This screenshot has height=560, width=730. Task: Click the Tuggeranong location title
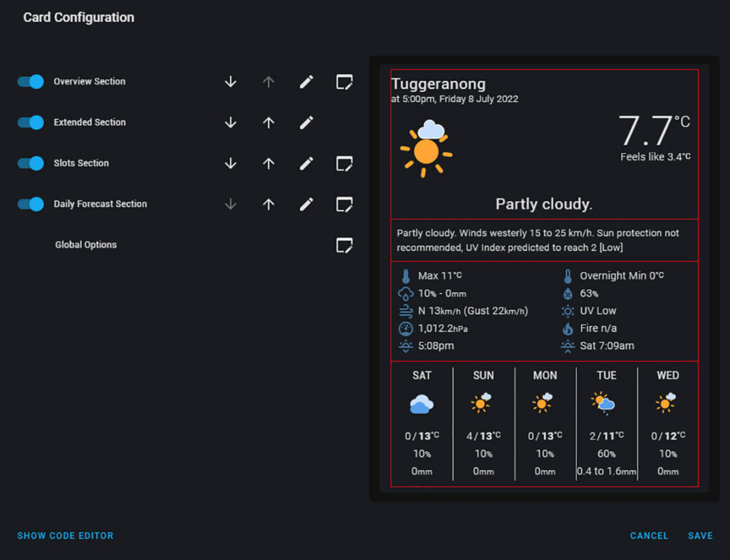coord(438,84)
